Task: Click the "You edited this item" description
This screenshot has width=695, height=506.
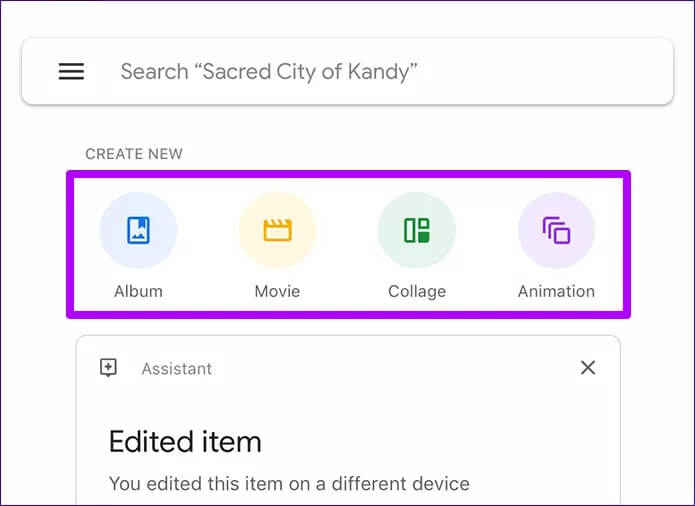Action: [x=289, y=483]
